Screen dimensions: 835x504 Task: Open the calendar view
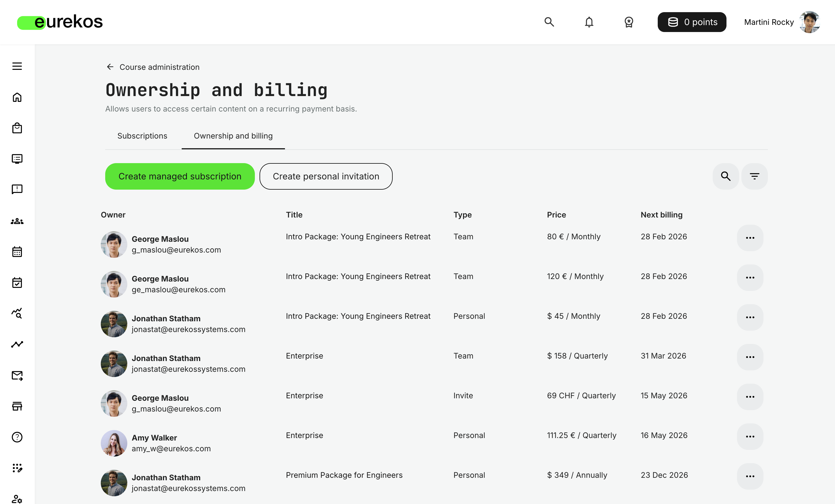17,251
